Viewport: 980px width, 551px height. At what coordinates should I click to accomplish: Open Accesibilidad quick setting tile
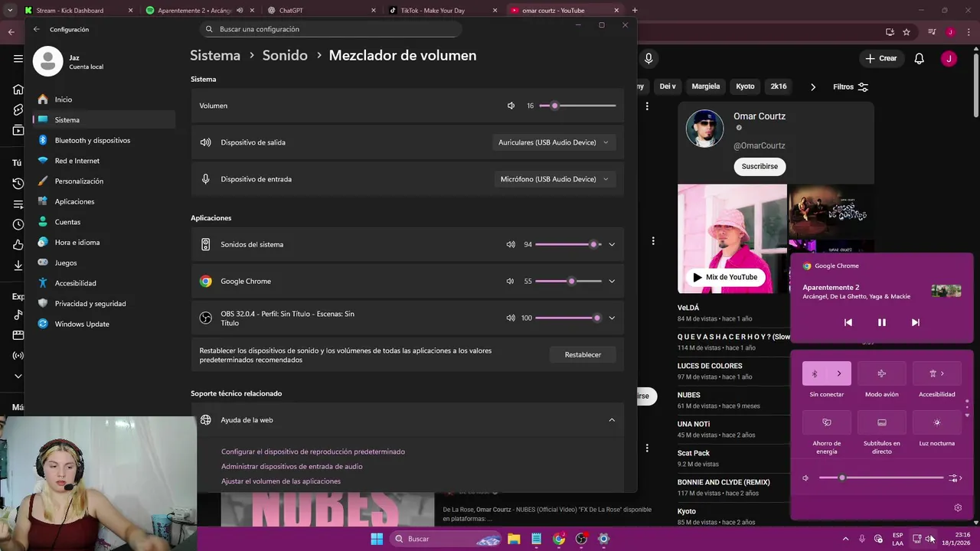tap(936, 373)
